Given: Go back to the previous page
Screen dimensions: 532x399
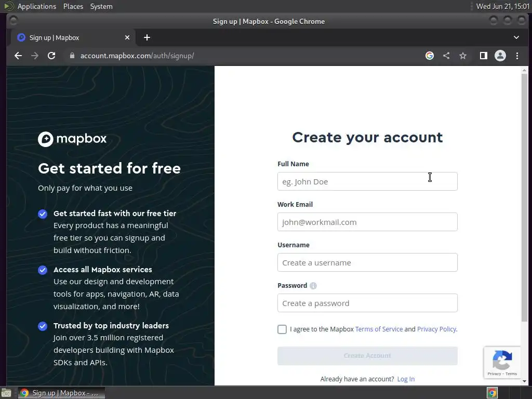Looking at the screenshot, I should point(18,56).
